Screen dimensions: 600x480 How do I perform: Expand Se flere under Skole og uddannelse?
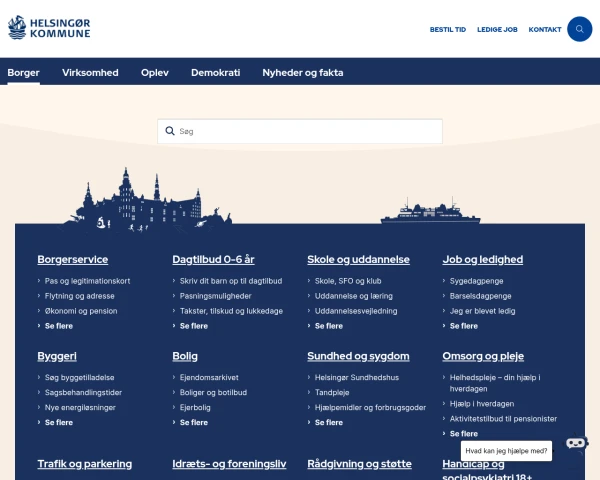pyautogui.click(x=329, y=326)
